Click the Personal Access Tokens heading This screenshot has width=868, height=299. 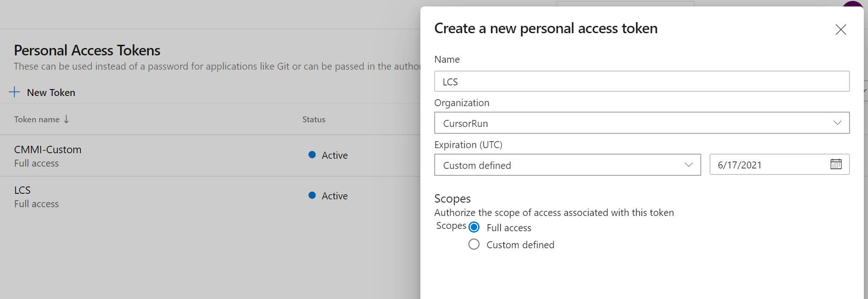(x=87, y=50)
